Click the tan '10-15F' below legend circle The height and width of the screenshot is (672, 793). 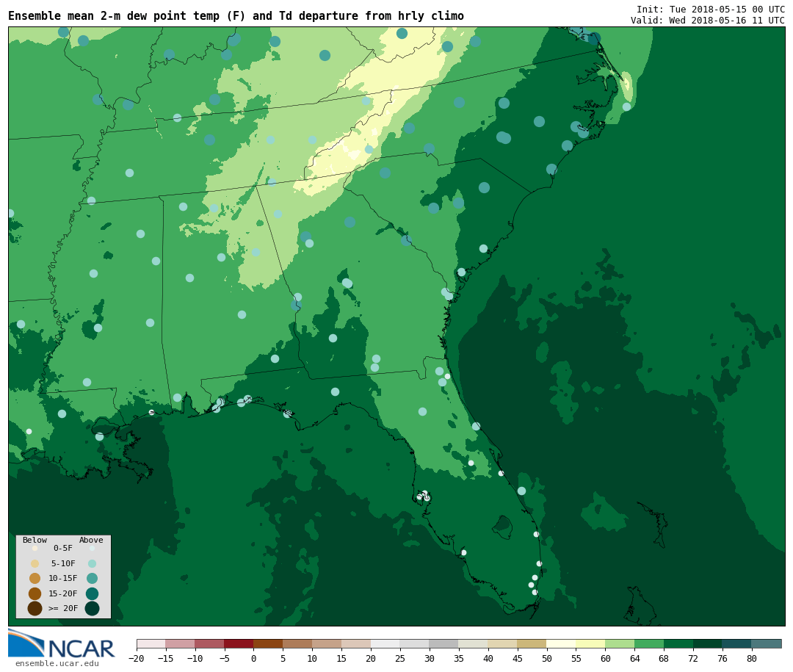pyautogui.click(x=35, y=579)
